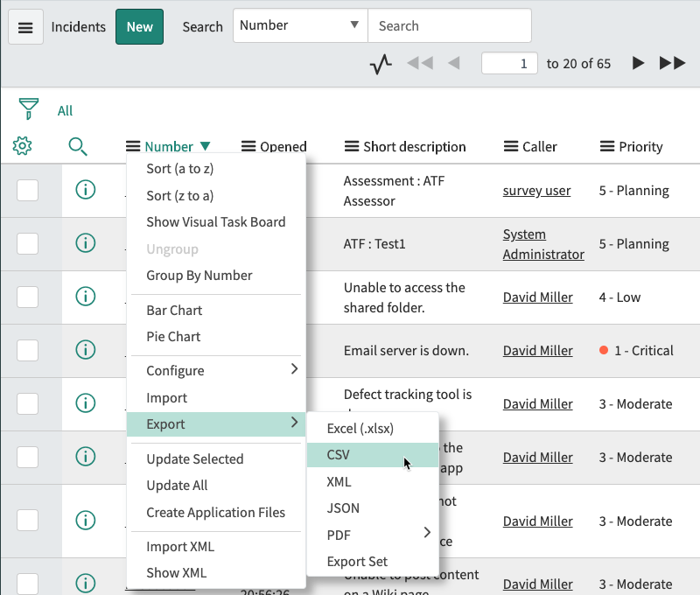Check the box for the ATF : Test1 row

click(28, 244)
